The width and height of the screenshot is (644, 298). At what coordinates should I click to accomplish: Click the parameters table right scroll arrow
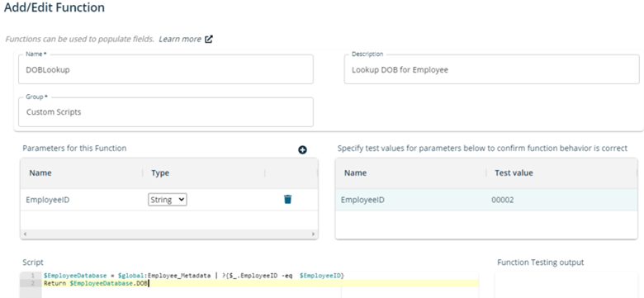(314, 234)
